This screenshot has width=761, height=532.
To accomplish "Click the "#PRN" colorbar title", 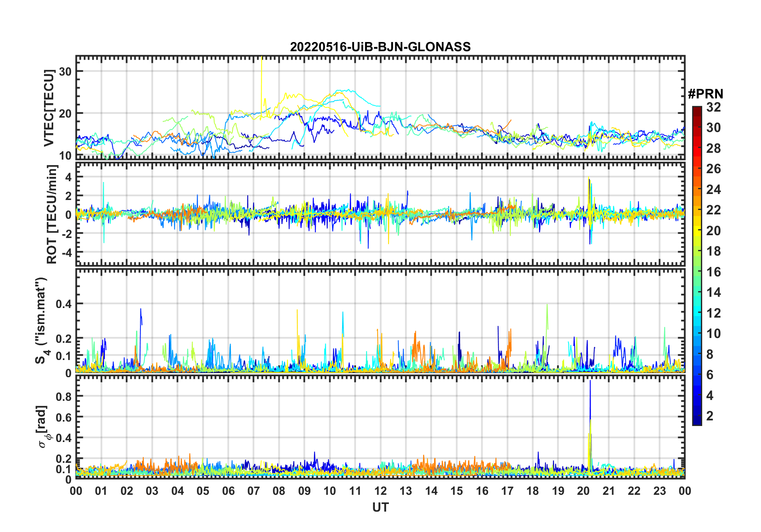I will pos(705,94).
